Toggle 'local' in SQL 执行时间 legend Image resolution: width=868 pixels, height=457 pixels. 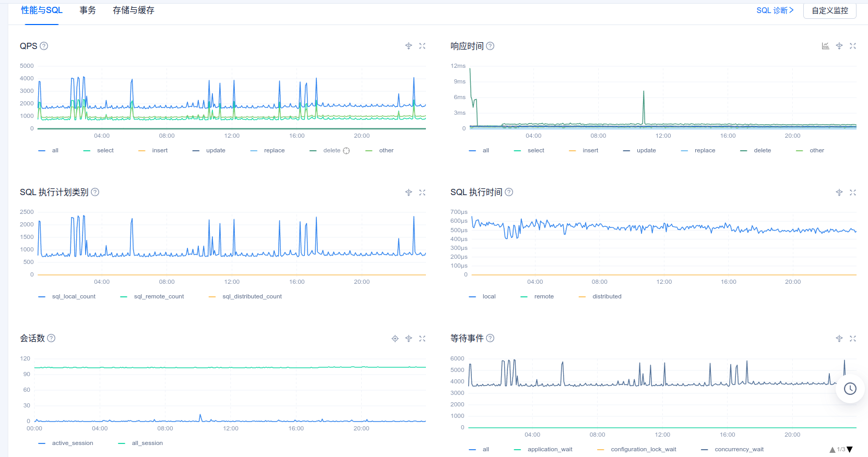(482, 296)
